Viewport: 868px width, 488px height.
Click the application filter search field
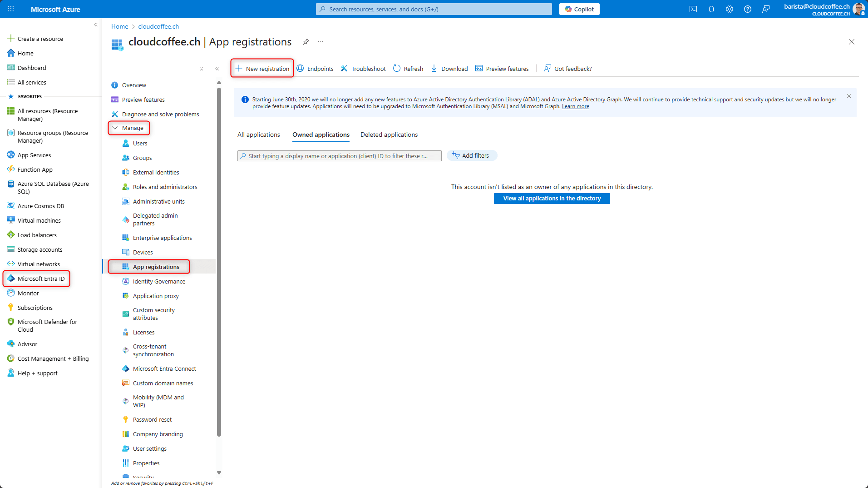click(x=339, y=156)
